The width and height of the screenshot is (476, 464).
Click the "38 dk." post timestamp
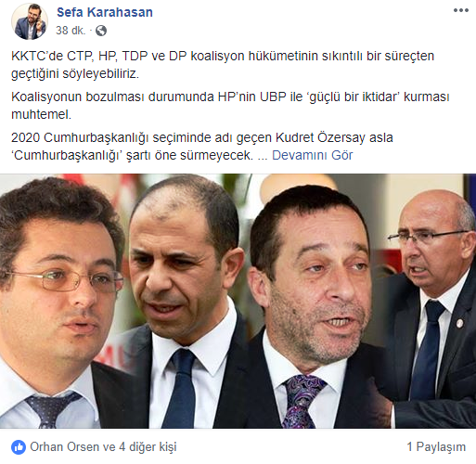point(71,31)
